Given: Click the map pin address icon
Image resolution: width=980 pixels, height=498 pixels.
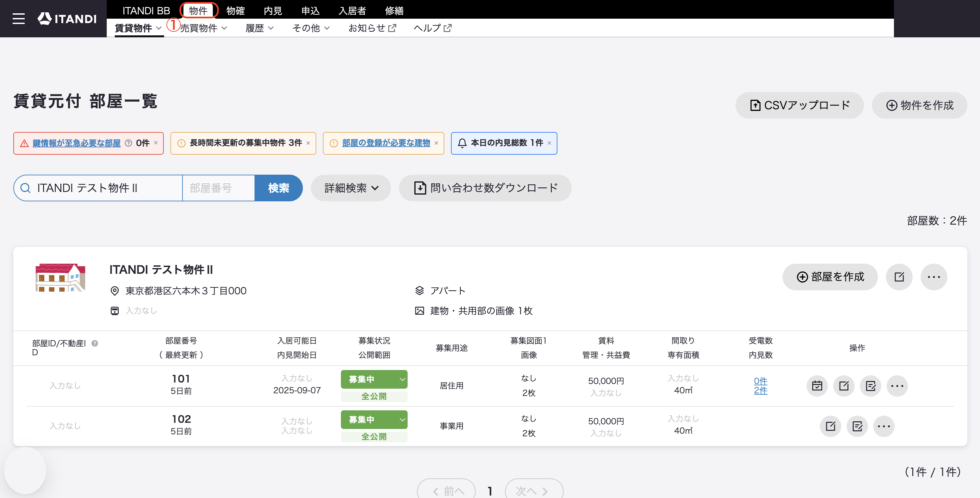Looking at the screenshot, I should click(x=114, y=291).
